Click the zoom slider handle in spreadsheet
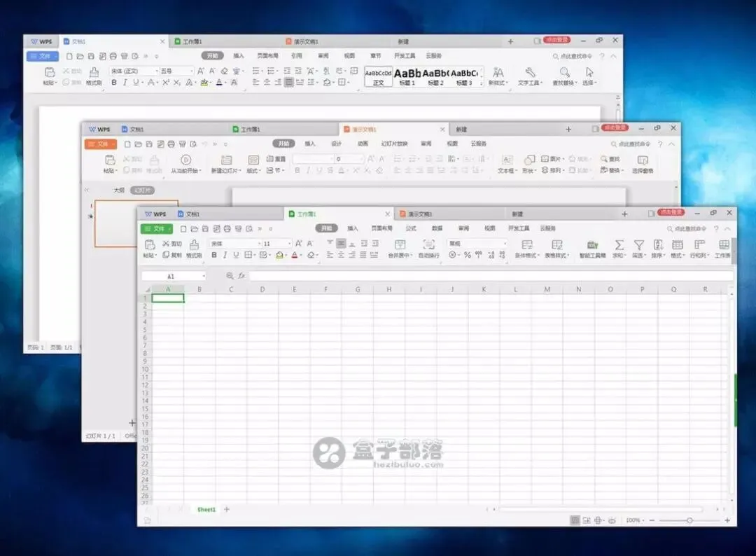The height and width of the screenshot is (556, 756). (x=689, y=520)
